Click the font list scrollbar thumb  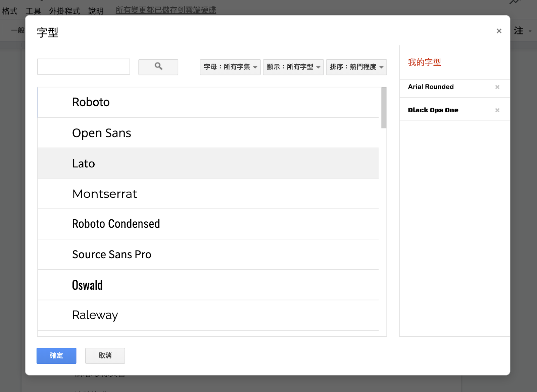pos(384,108)
